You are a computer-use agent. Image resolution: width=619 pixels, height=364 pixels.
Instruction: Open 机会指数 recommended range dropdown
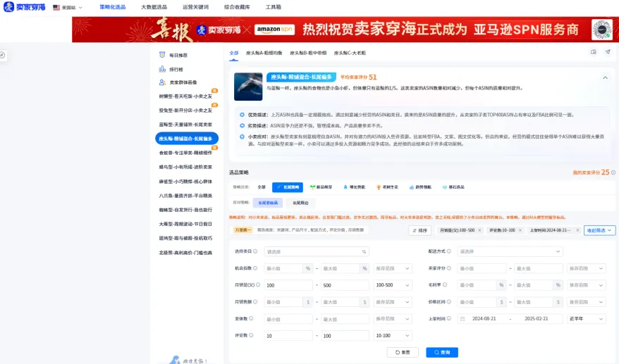click(393, 268)
